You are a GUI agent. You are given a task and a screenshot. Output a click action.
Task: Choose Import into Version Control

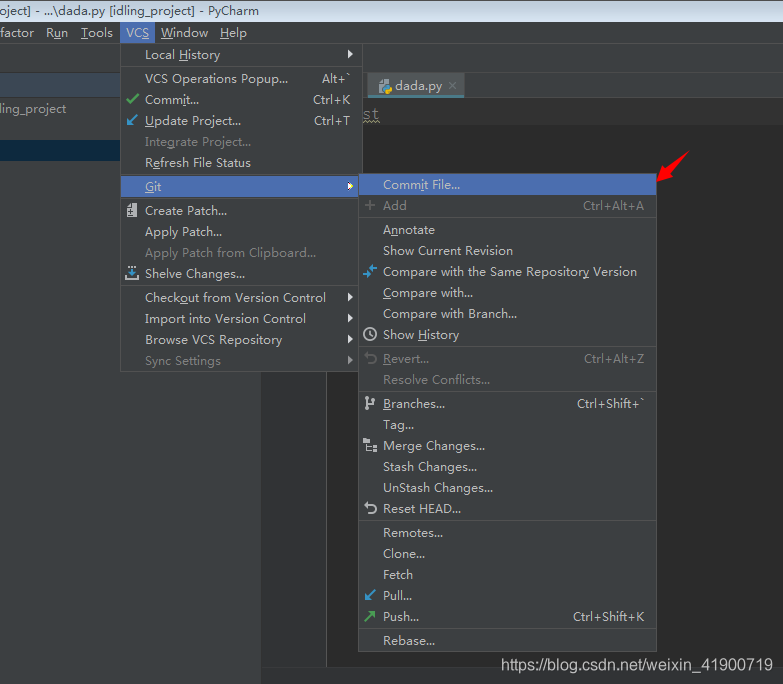tap(240, 319)
